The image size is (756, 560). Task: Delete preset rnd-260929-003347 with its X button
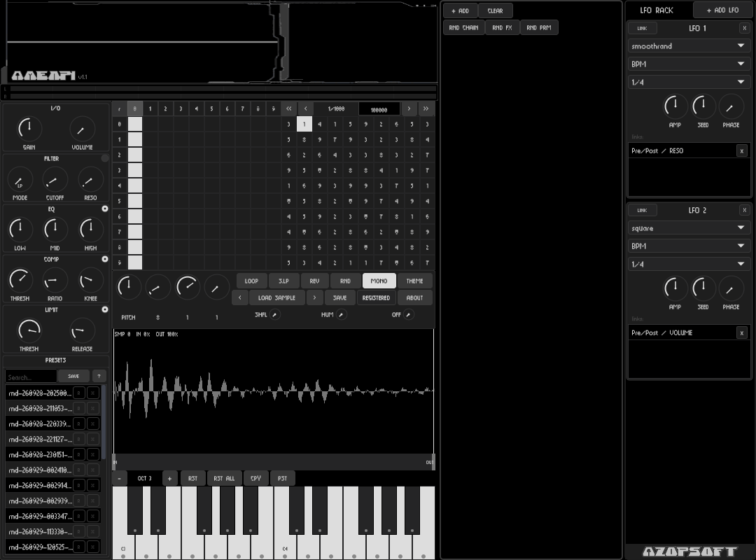[x=93, y=517]
